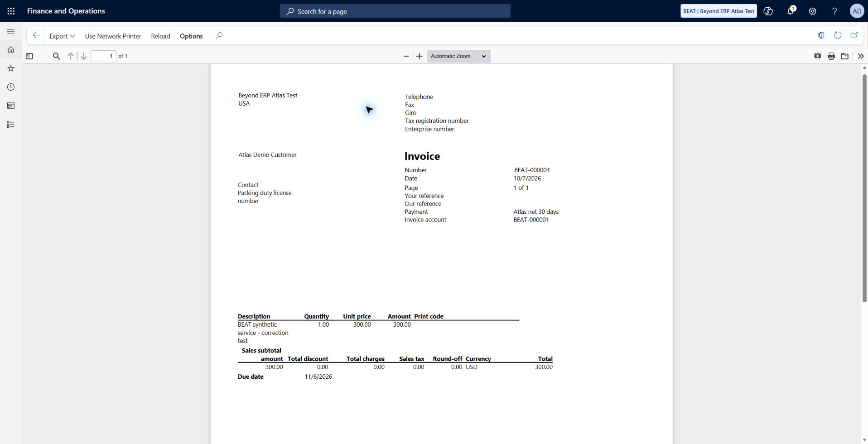This screenshot has height=444, width=868.
Task: Open Settings gear
Action: pos(813,11)
